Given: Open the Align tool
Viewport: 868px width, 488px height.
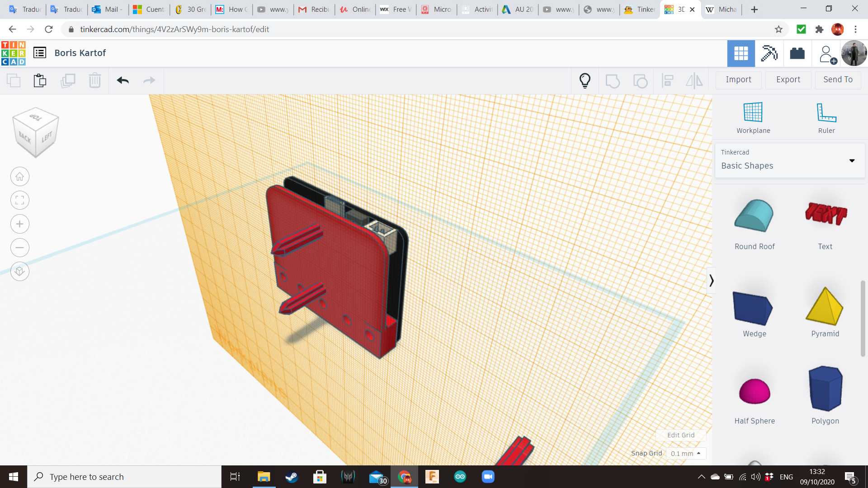Looking at the screenshot, I should coord(668,80).
